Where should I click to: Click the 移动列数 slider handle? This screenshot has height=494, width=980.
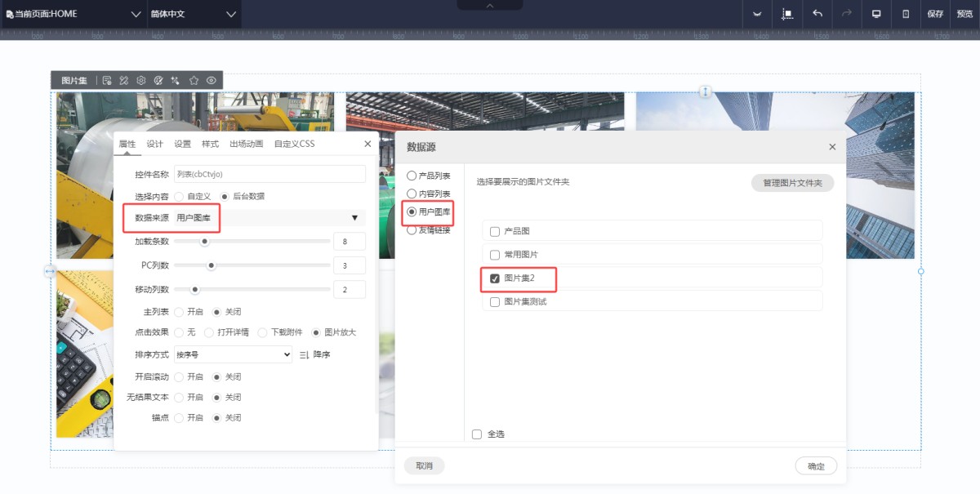(x=194, y=289)
